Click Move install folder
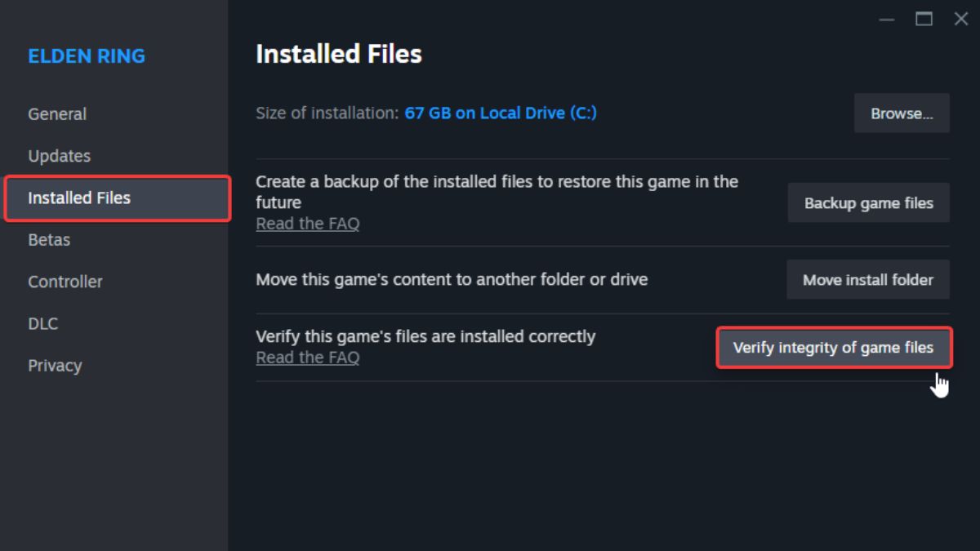Image resolution: width=980 pixels, height=551 pixels. [x=867, y=279]
